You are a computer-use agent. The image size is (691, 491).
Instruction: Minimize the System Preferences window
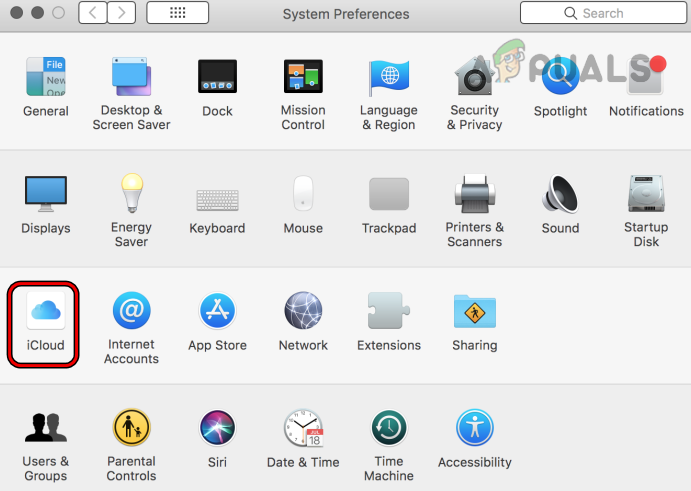(37, 13)
